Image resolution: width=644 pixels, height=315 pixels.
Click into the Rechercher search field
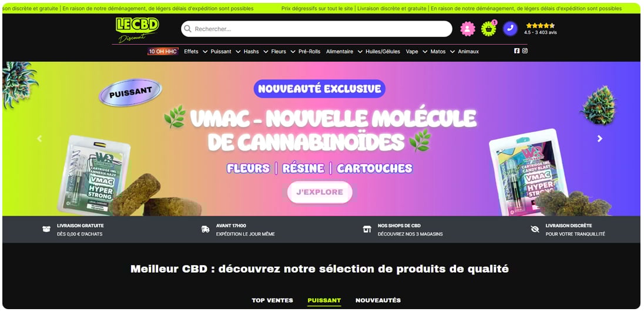tap(317, 29)
